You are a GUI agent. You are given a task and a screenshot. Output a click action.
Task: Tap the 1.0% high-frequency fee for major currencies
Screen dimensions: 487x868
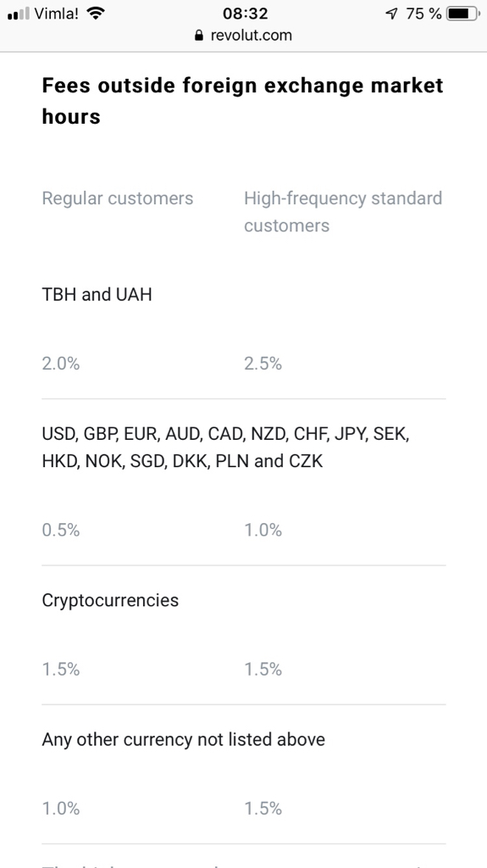click(263, 531)
